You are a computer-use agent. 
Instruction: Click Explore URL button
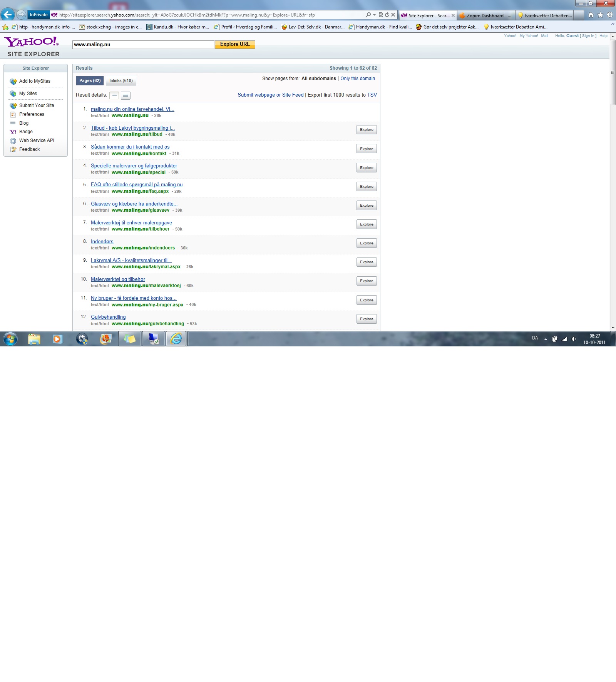click(x=235, y=44)
